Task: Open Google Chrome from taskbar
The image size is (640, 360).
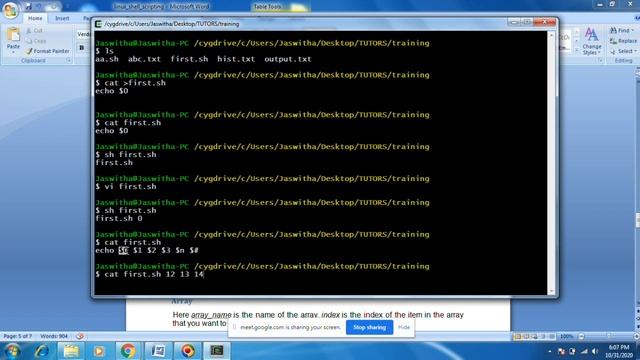Action: (128, 351)
